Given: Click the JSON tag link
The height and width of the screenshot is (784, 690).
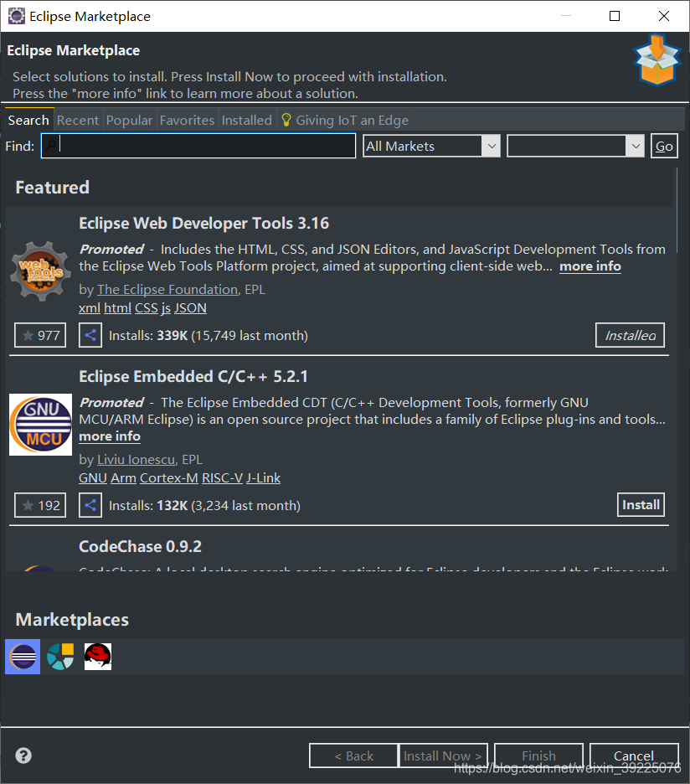Looking at the screenshot, I should pyautogui.click(x=190, y=308).
